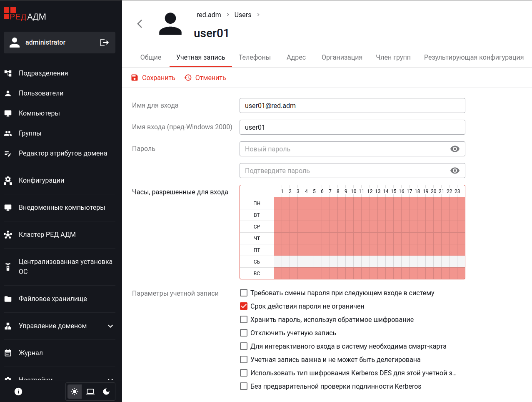Screen dimensions: 532x402
Task: Switch to light theme sun icon
Action: (x=75, y=392)
